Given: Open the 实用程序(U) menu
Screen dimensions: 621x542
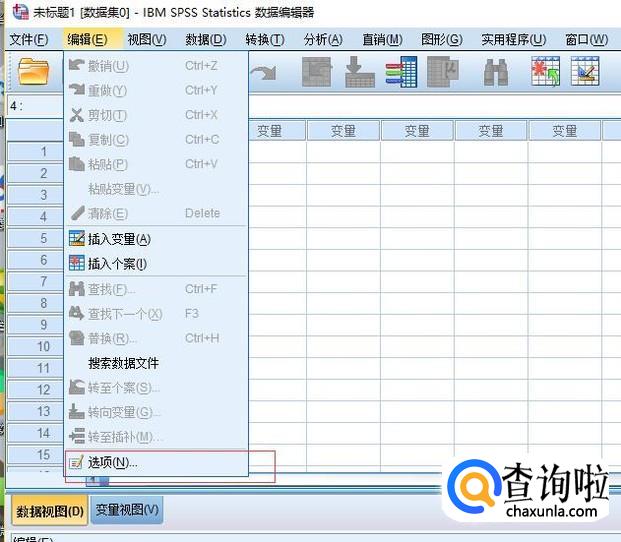Looking at the screenshot, I should tap(514, 40).
